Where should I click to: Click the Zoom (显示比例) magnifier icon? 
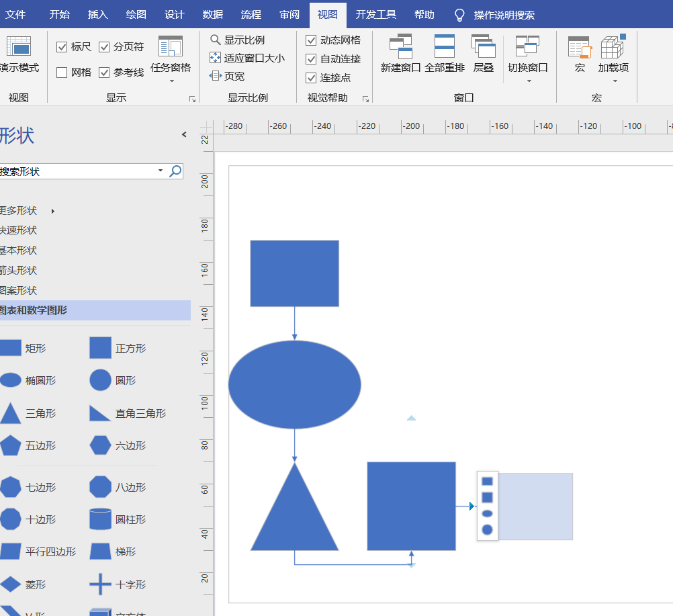215,40
